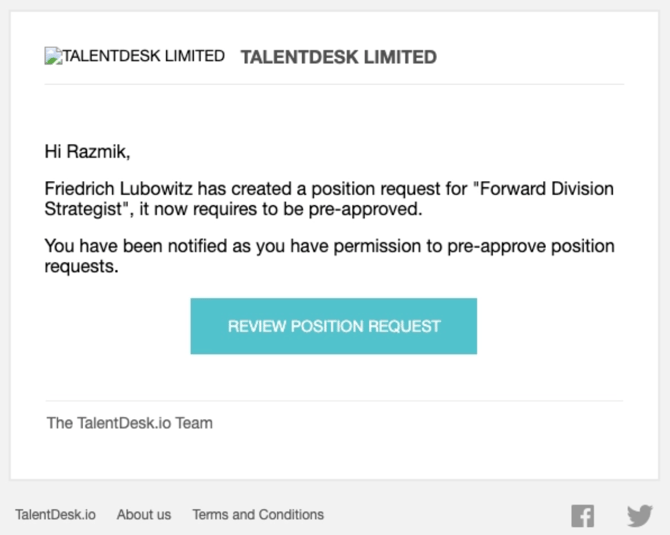Open the Facebook page icon
The height and width of the screenshot is (535, 670).
tap(582, 515)
